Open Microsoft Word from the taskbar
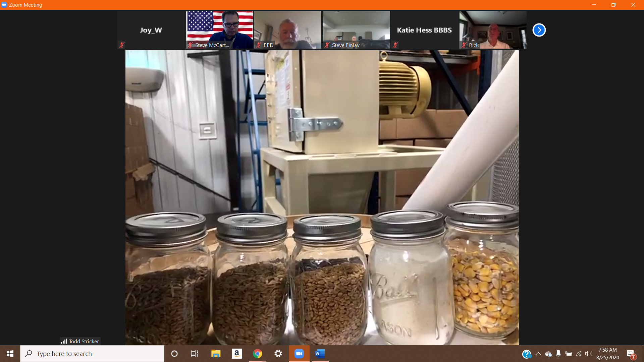 (320, 354)
